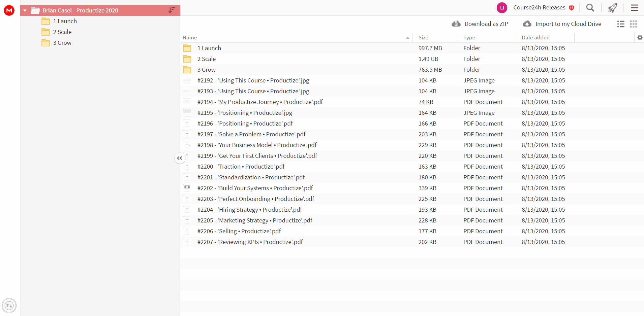Open the hamburger main menu

click(x=635, y=8)
